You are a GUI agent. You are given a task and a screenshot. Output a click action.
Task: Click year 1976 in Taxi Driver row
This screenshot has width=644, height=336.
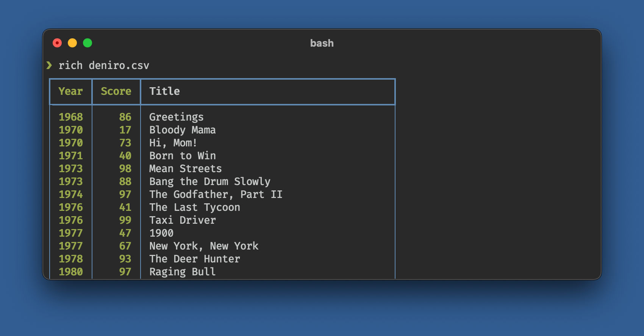[71, 220]
